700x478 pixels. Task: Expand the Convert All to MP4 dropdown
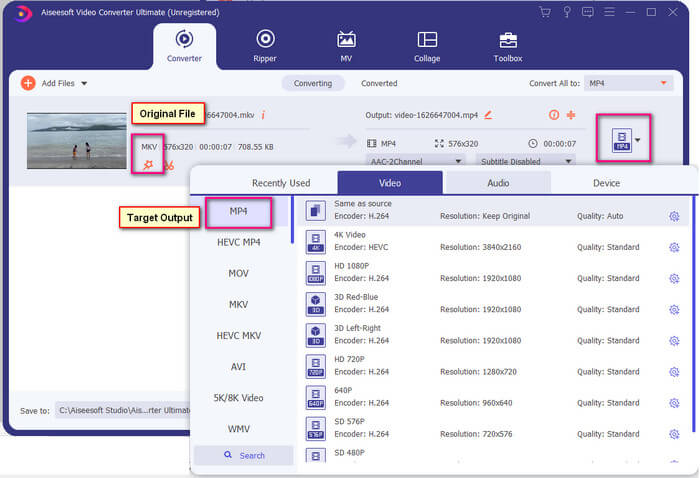(629, 84)
